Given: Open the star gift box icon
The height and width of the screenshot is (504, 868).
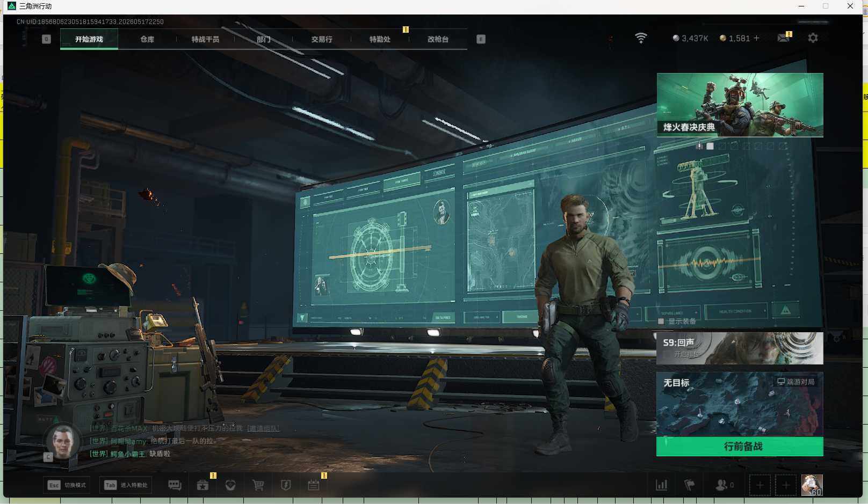Looking at the screenshot, I should pyautogui.click(x=202, y=485).
